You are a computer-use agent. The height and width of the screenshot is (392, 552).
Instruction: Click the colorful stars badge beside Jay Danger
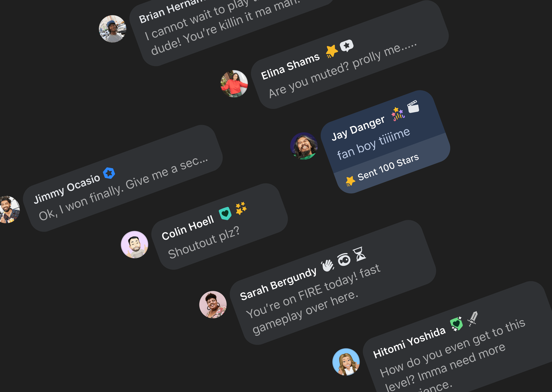coord(398,114)
